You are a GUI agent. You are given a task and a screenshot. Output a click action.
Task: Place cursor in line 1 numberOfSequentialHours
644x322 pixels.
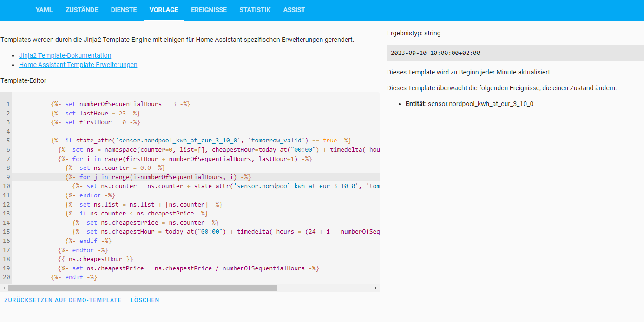[x=120, y=104]
